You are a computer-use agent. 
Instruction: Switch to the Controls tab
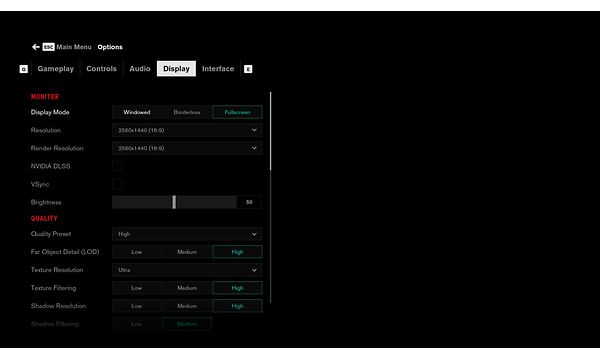pyautogui.click(x=101, y=69)
